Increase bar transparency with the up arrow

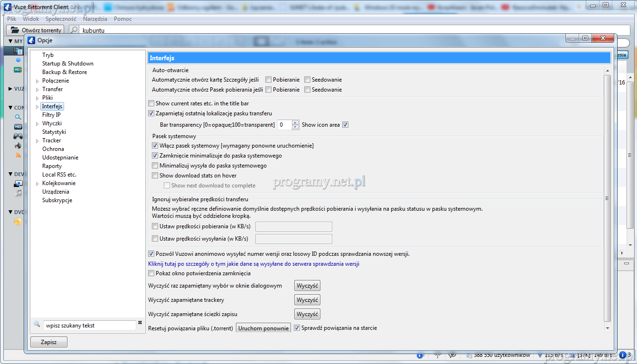tap(295, 123)
